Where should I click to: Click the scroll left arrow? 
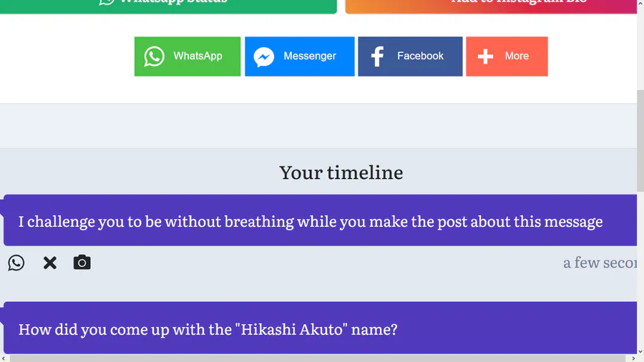click(x=4, y=358)
